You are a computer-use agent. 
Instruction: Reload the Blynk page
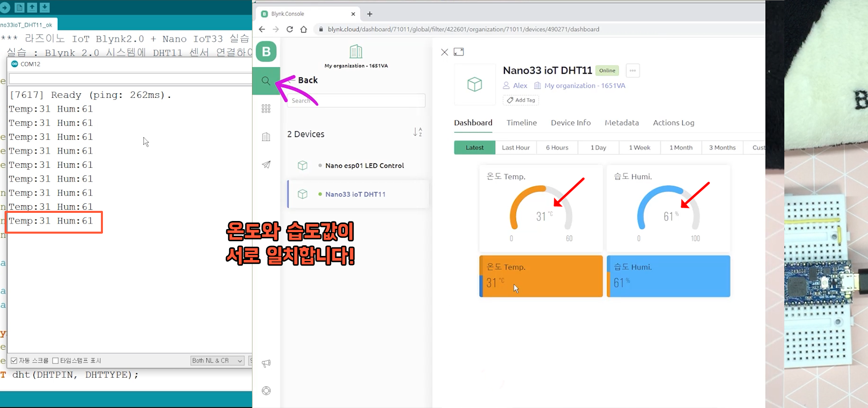tap(290, 29)
